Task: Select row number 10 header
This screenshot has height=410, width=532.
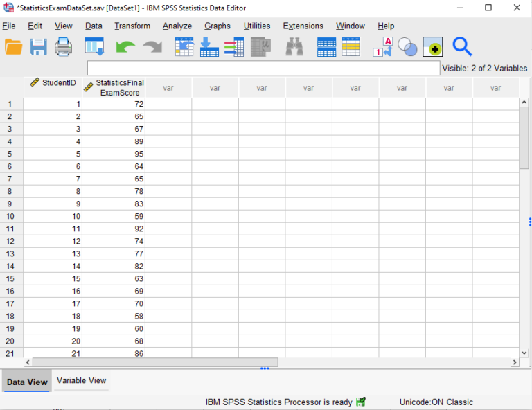Action: coord(11,216)
